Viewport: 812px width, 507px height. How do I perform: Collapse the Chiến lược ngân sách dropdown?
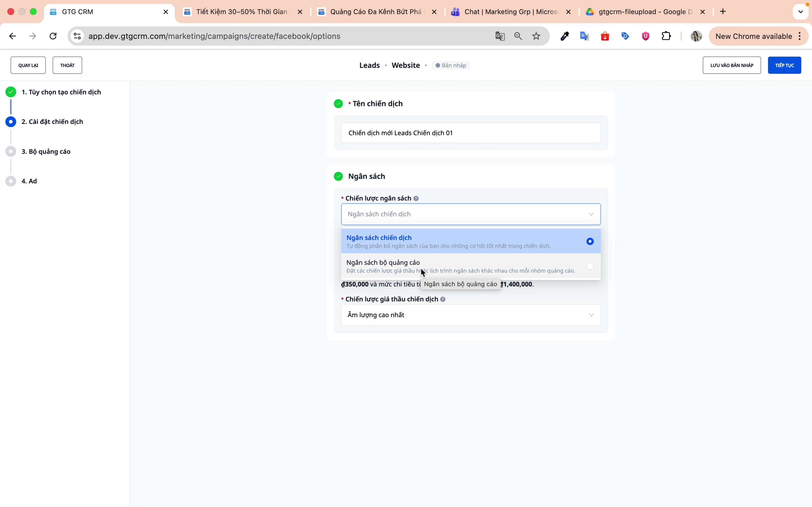click(591, 214)
